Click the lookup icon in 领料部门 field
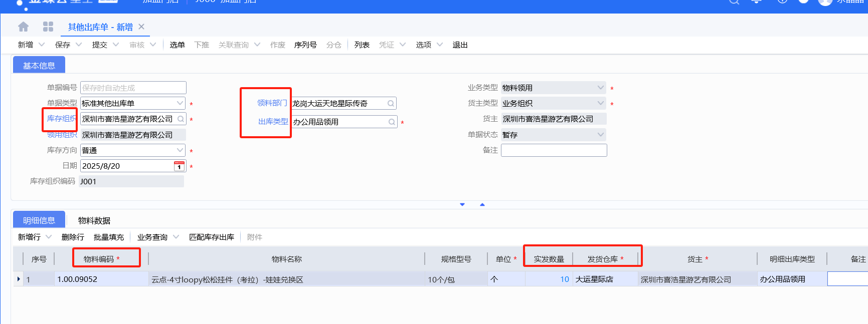Screen dimensions: 868x324 click(x=391, y=104)
